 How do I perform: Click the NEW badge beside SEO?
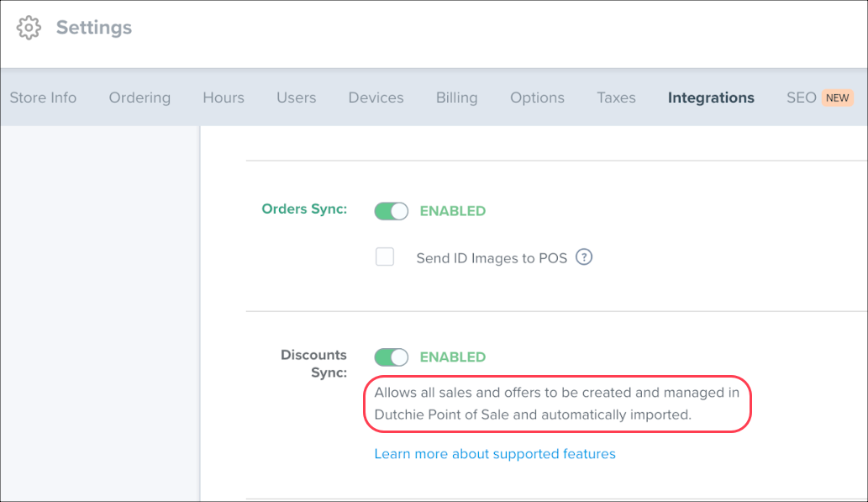tap(837, 98)
